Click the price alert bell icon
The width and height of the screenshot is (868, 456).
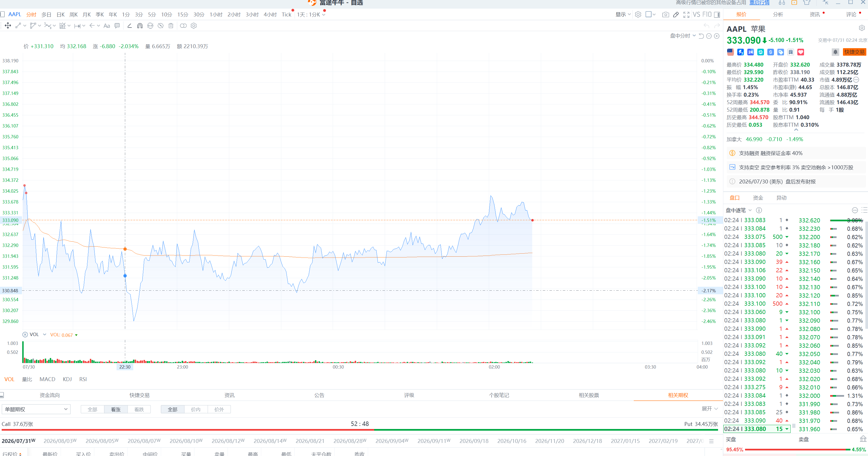click(x=835, y=52)
